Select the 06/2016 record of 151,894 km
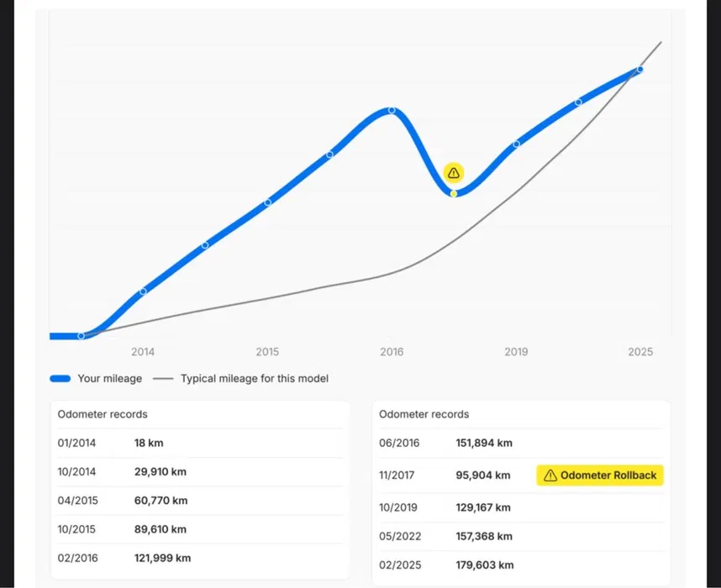This screenshot has width=721, height=588. 445,443
